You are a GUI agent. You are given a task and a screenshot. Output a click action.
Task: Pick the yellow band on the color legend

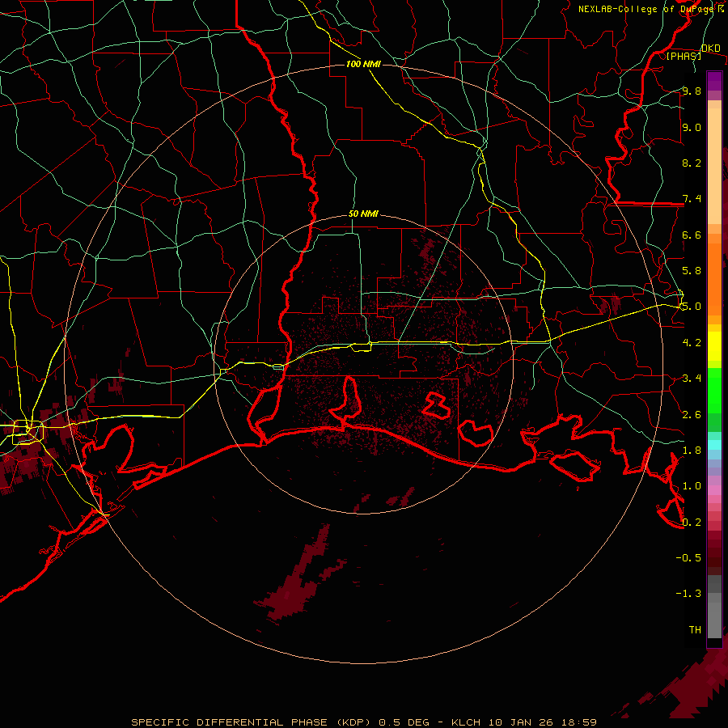[x=714, y=346]
